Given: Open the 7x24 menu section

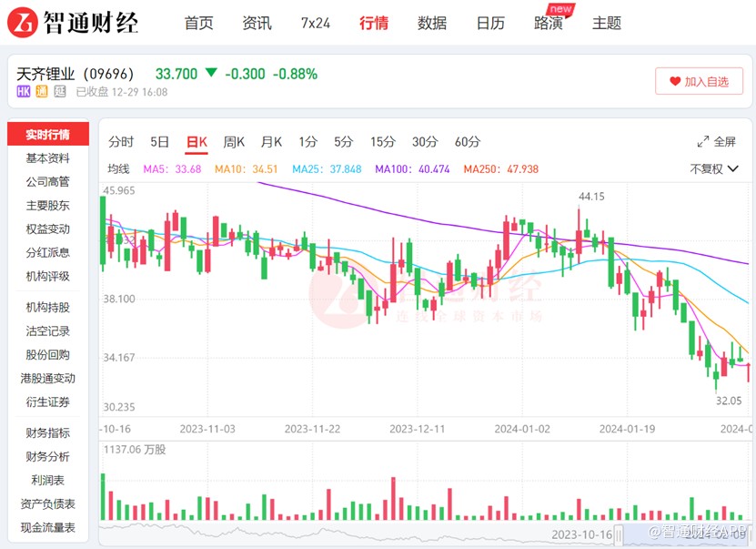Looking at the screenshot, I should coord(316,23).
